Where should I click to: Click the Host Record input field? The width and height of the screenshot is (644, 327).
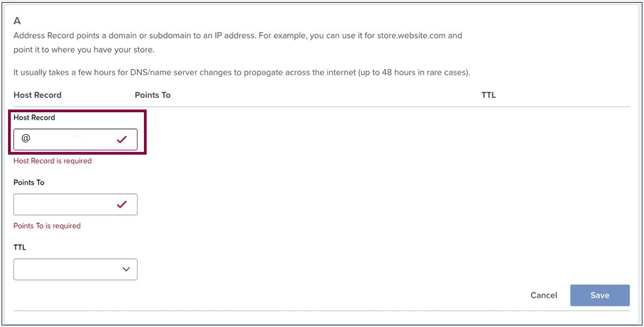tap(76, 139)
